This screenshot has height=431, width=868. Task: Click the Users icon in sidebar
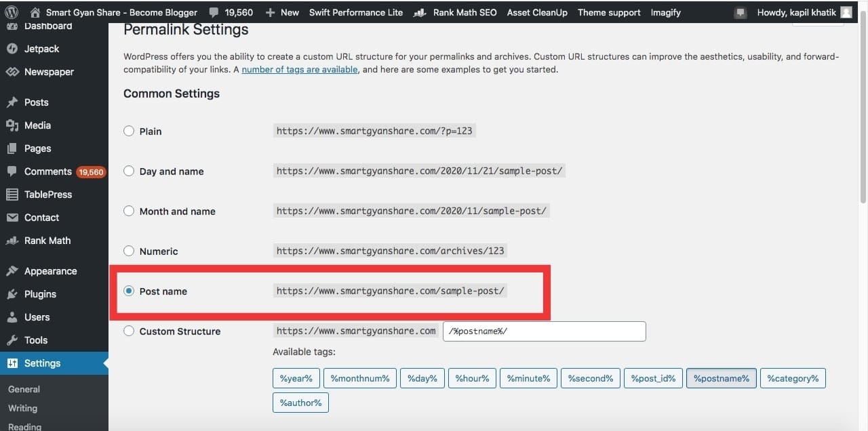click(x=12, y=317)
